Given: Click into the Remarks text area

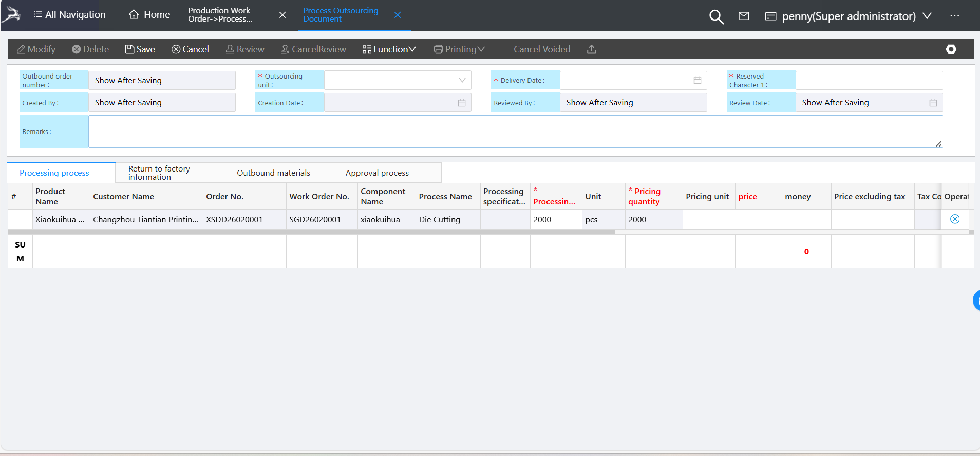Looking at the screenshot, I should click(x=515, y=131).
